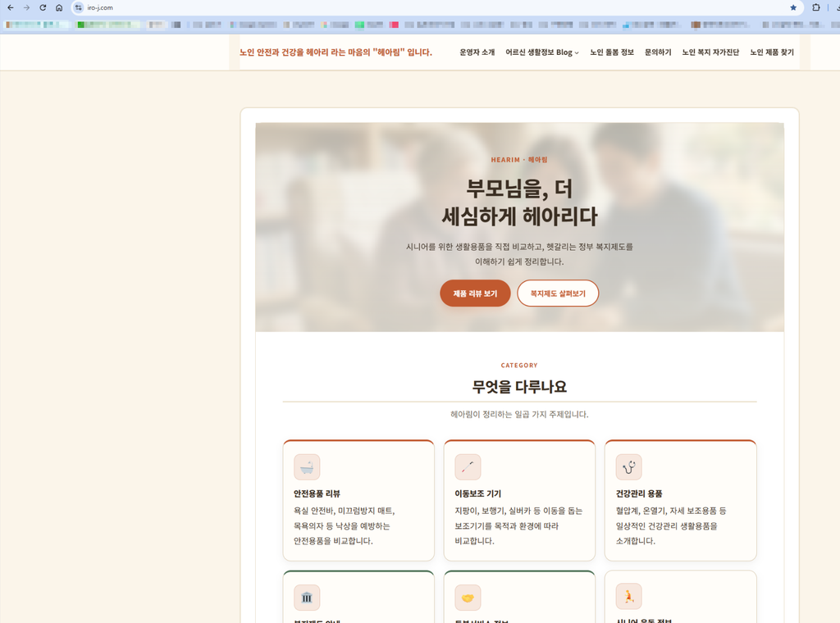The width and height of the screenshot is (840, 623).
Task: Open the exercising person icon card
Action: [x=629, y=596]
